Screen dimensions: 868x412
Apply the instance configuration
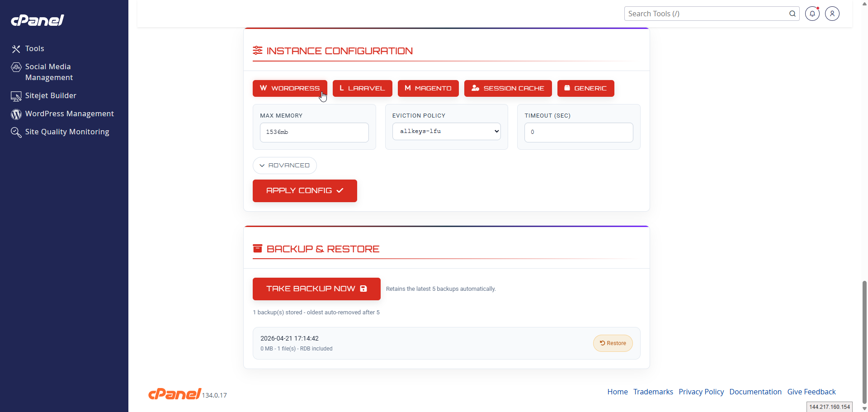click(x=305, y=190)
